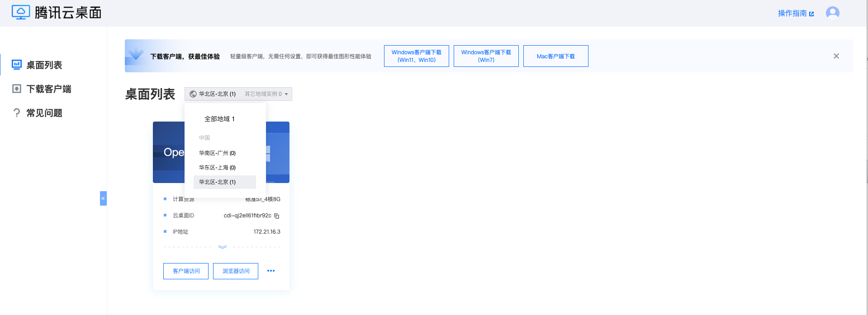Image resolution: width=868 pixels, height=315 pixels.
Task: Click the IP地址 label
Action: (x=180, y=232)
